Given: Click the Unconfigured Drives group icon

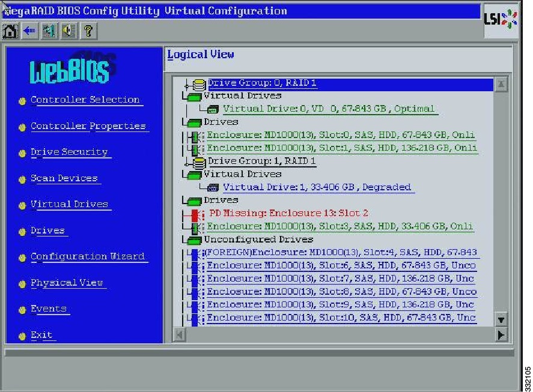Looking at the screenshot, I should (x=193, y=239).
